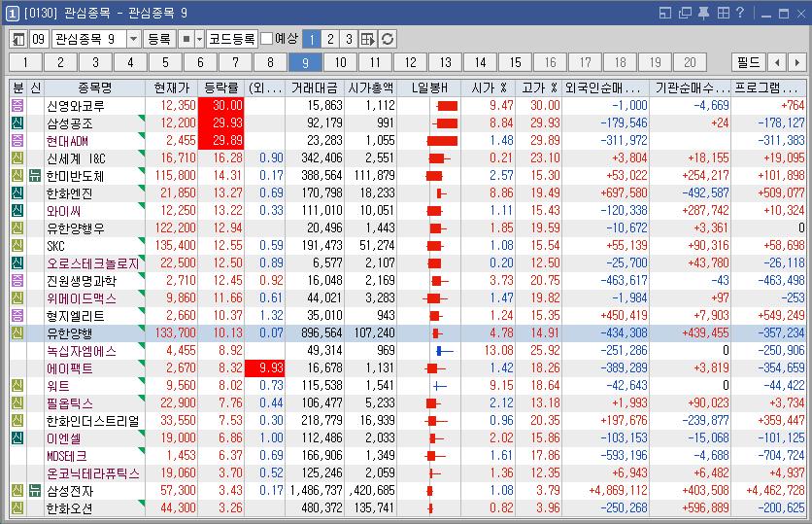Click the candle chart of 현대ADM row
Image resolution: width=812 pixels, height=524 pixels.
(442, 140)
